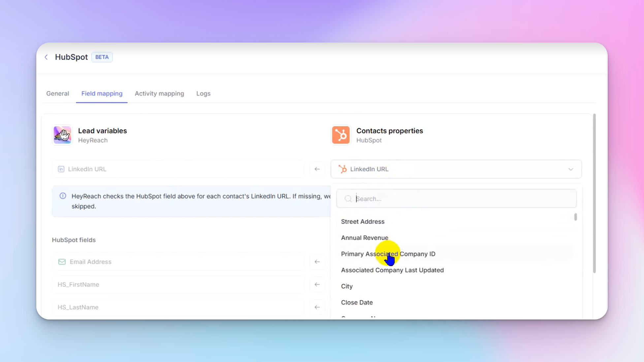Switch to the Activity mapping tab
This screenshot has width=644, height=362.
(159, 94)
